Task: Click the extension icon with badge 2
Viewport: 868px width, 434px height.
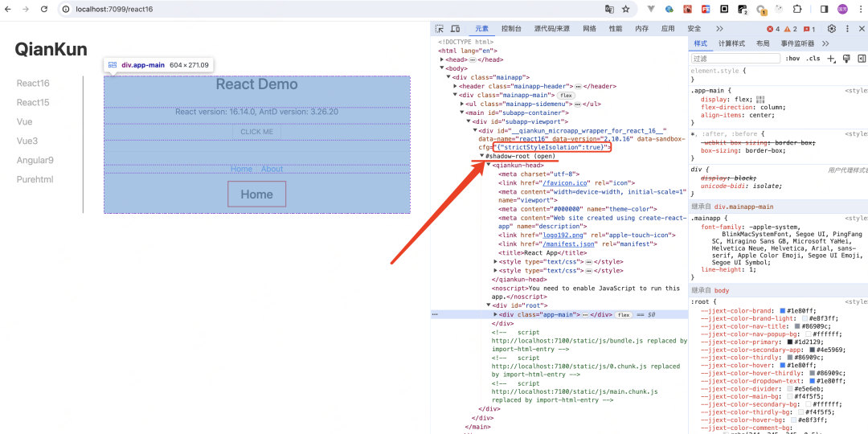Action: coord(743,10)
